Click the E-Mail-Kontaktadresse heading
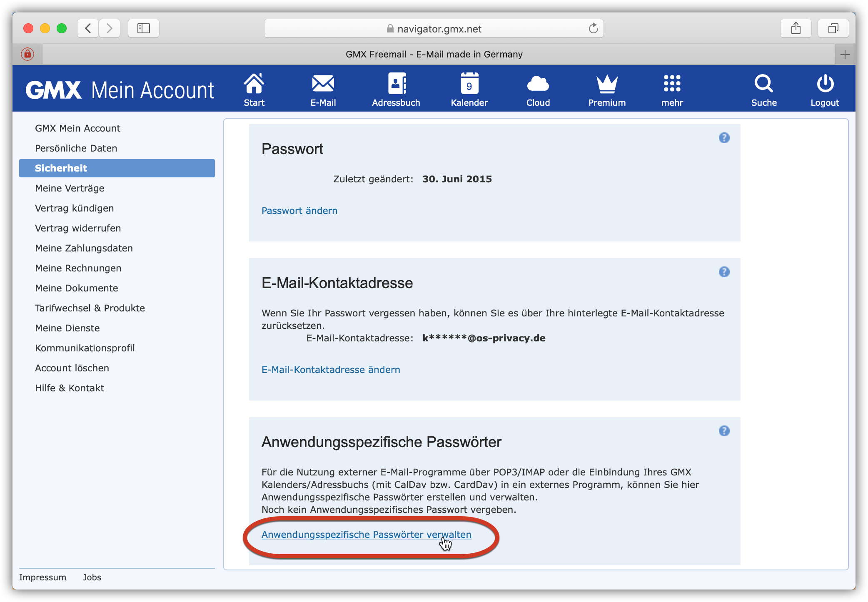Image resolution: width=868 pixels, height=602 pixels. 337,283
